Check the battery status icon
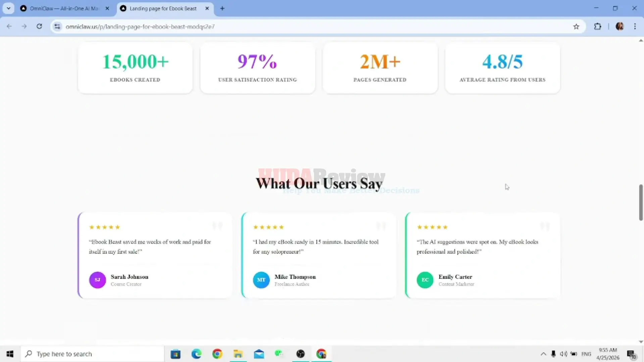Viewport: 644px width, 362px height. pos(574,354)
